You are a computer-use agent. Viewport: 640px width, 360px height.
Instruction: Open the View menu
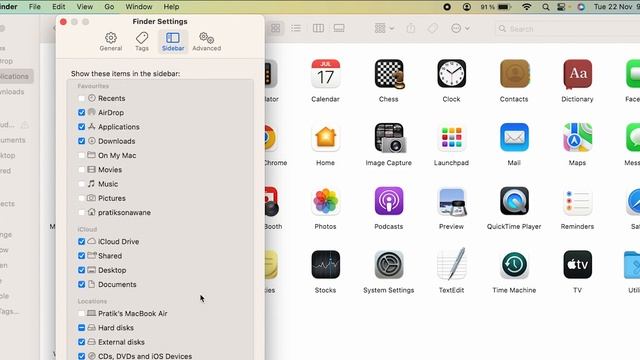click(x=84, y=7)
